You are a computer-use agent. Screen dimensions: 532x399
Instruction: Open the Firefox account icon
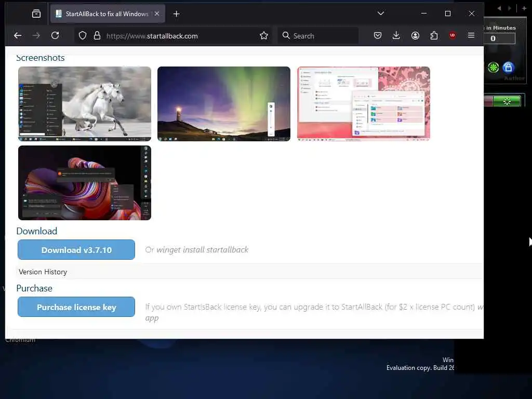(x=415, y=35)
